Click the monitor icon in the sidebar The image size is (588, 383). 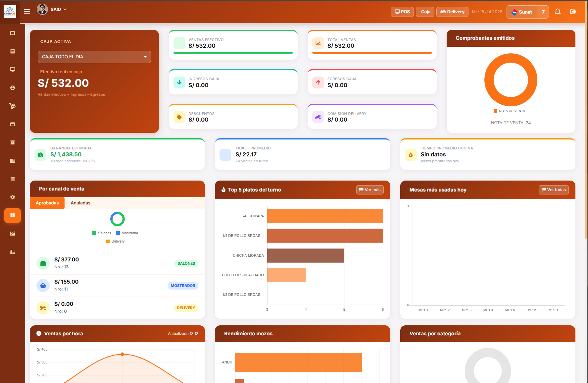point(13,70)
